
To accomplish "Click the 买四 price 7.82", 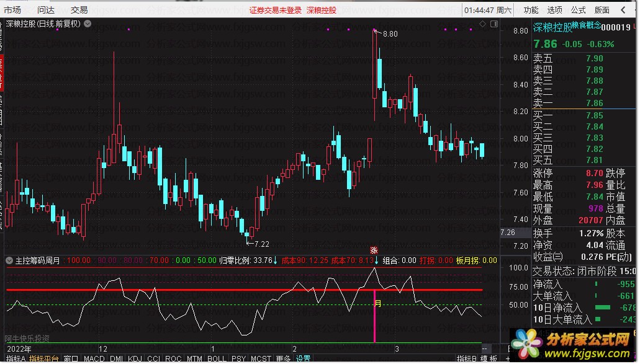I will (x=595, y=149).
